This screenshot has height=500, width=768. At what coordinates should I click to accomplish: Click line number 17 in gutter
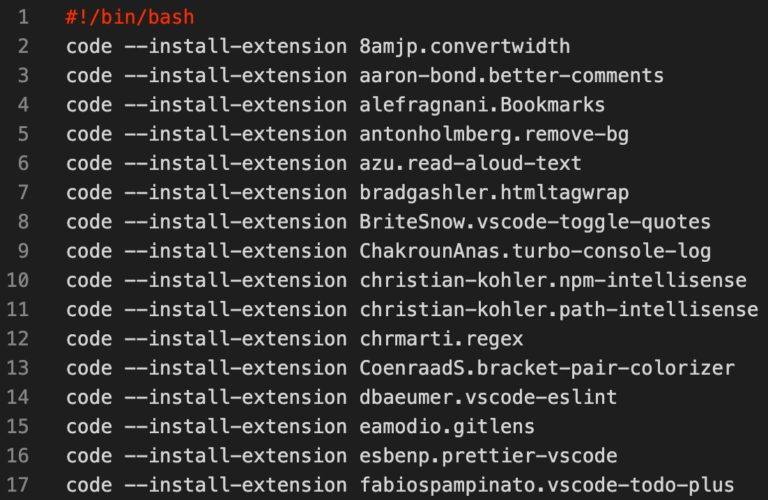point(18,485)
